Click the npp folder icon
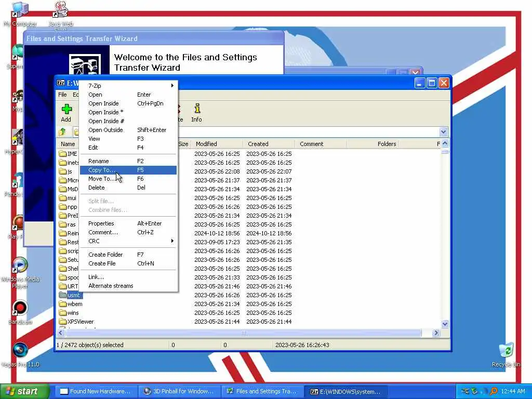The width and height of the screenshot is (532, 399). pos(62,207)
